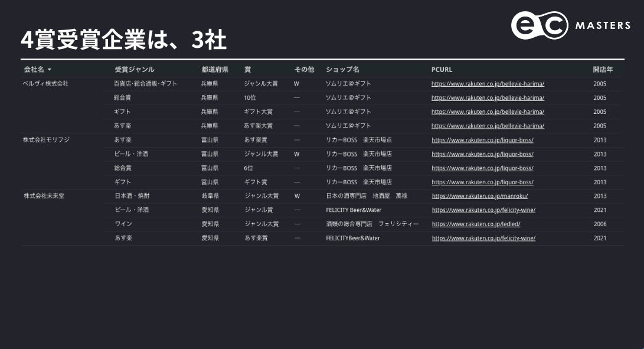
Task: Select the 岐阜県 prefecture cell
Action: click(x=210, y=196)
